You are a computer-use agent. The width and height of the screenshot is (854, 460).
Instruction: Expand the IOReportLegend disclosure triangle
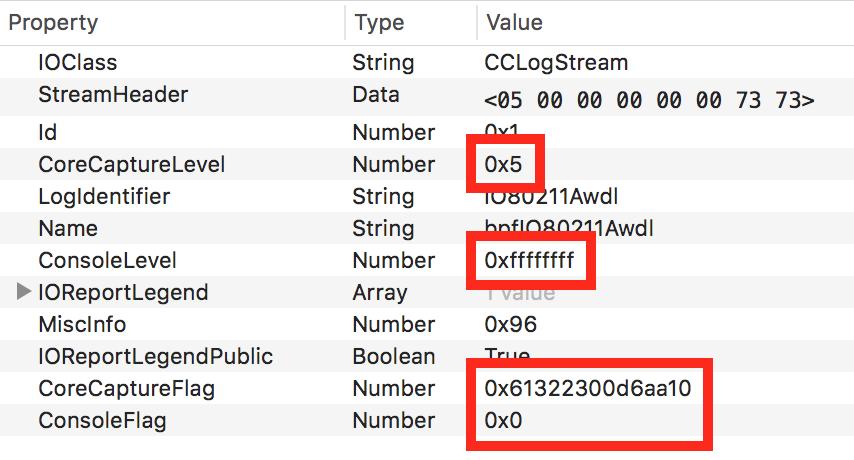tap(23, 293)
